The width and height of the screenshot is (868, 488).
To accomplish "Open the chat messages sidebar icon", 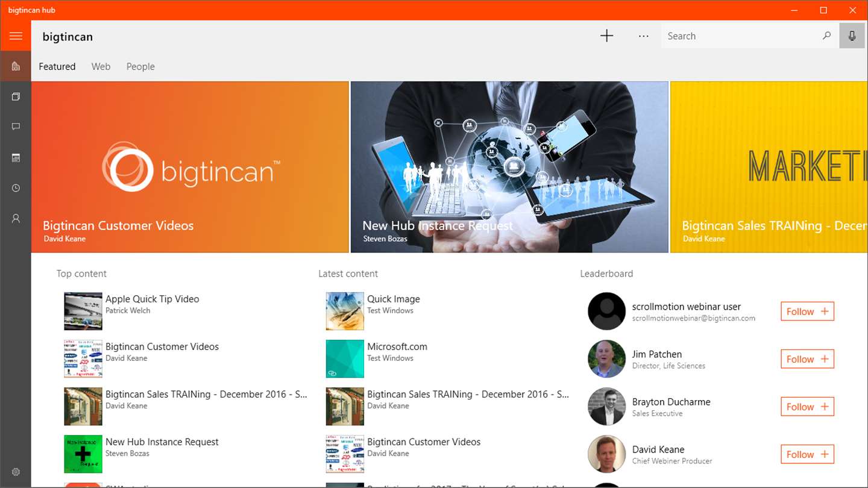I will coord(16,127).
